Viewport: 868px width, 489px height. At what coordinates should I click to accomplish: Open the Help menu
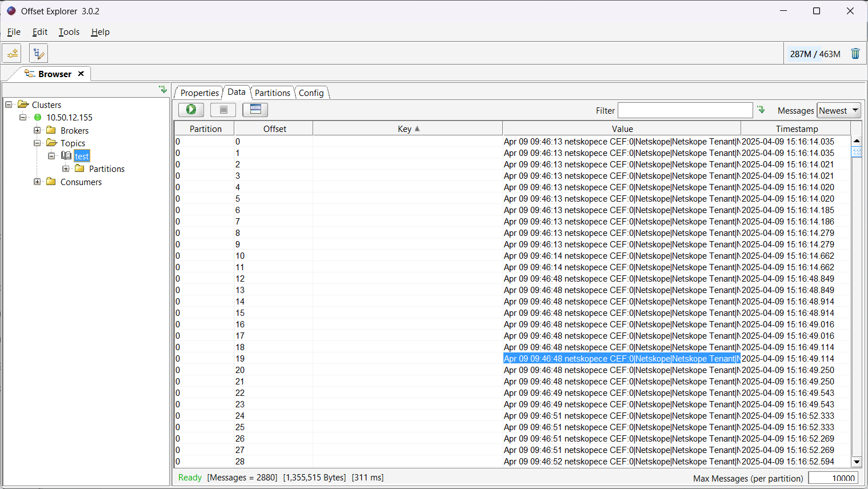point(100,32)
